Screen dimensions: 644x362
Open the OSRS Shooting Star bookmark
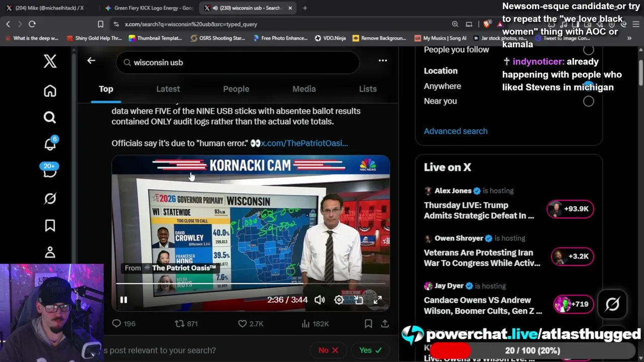coord(217,38)
